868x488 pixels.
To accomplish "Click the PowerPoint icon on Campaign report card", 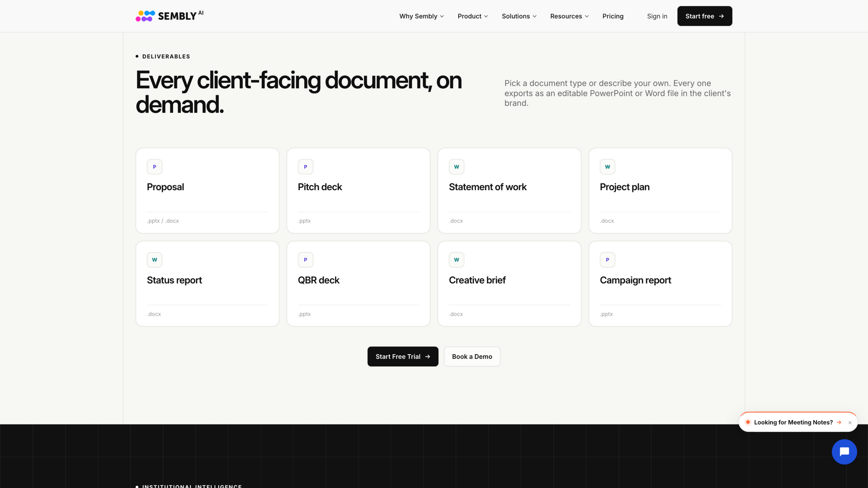I will 608,260.
